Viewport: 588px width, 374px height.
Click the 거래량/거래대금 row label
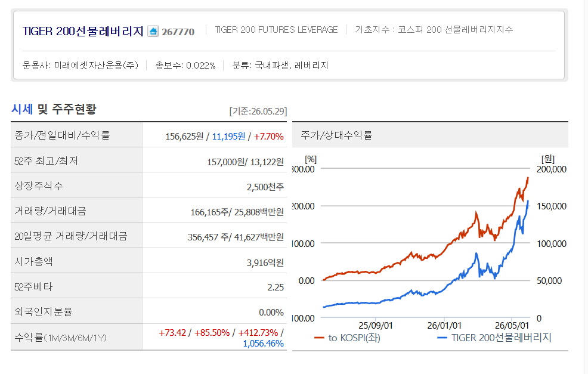click(x=50, y=211)
